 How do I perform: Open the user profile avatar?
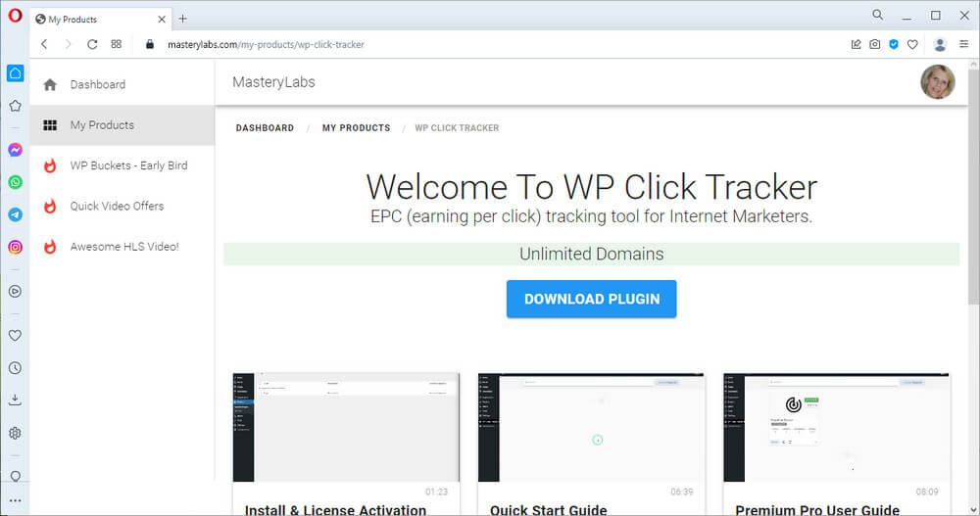click(937, 82)
